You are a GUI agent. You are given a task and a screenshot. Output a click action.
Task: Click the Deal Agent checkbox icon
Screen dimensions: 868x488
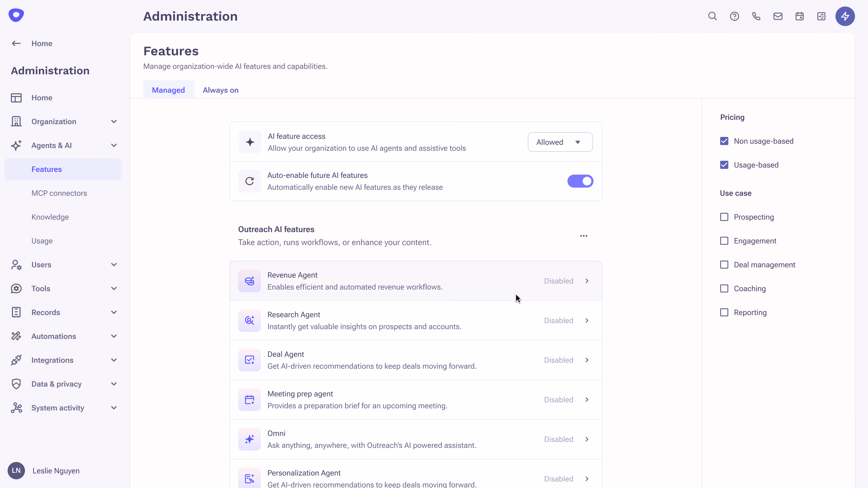point(249,360)
